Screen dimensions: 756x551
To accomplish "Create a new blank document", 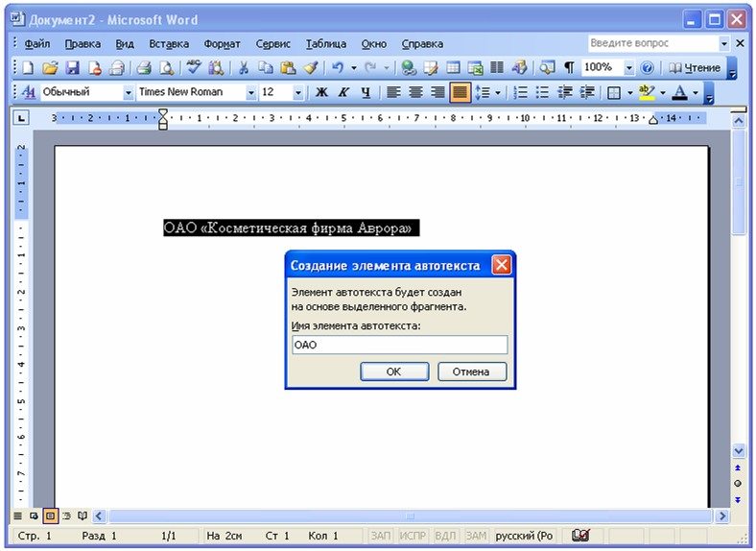I will point(28,67).
